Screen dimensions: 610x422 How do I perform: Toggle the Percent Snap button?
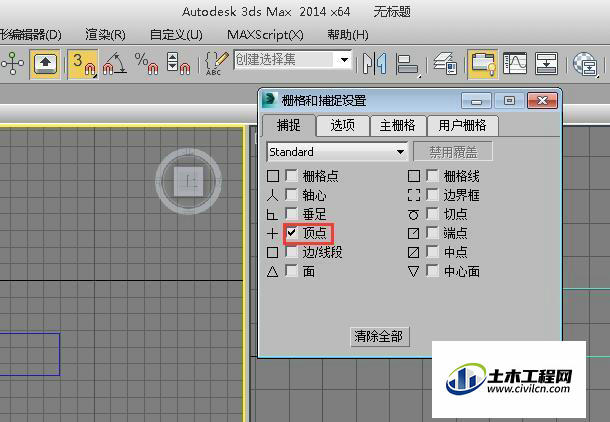(x=146, y=64)
